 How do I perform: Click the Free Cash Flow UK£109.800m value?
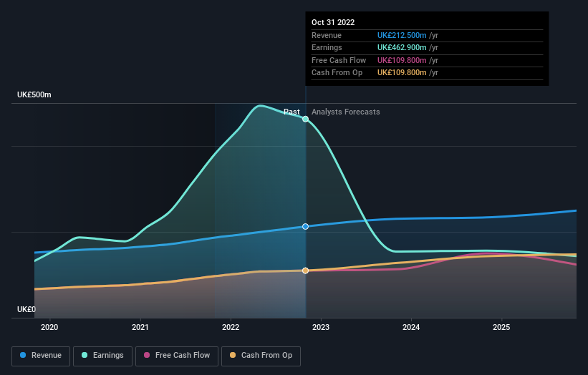402,60
